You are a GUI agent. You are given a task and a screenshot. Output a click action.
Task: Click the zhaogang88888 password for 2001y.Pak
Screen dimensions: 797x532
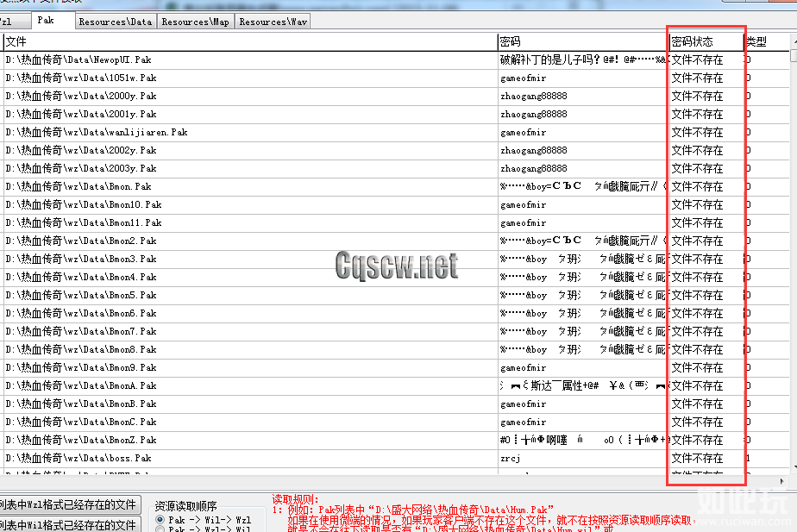click(534, 115)
